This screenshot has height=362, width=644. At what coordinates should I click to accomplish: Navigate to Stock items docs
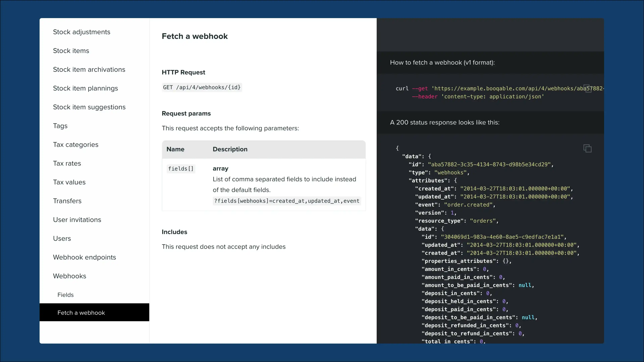tap(71, 51)
